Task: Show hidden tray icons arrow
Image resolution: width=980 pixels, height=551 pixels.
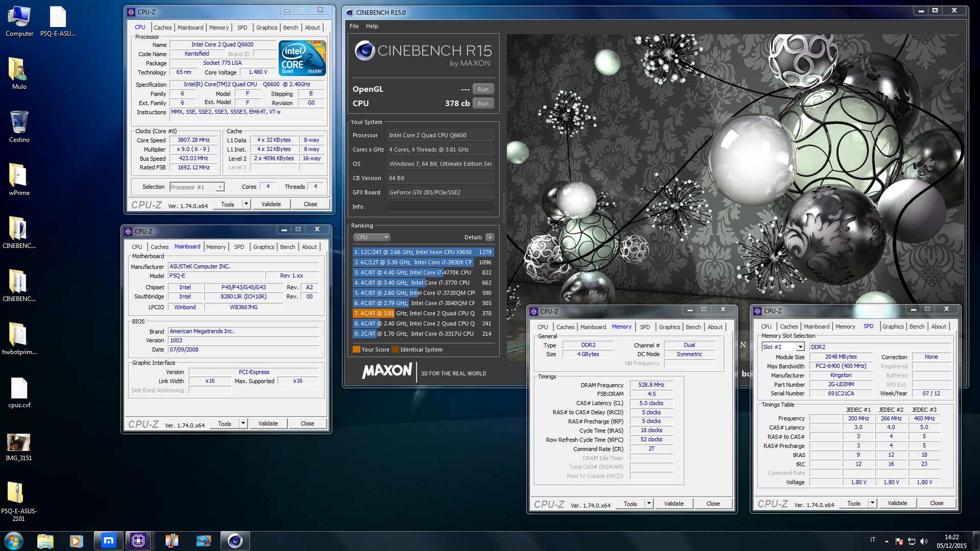Action: point(887,541)
